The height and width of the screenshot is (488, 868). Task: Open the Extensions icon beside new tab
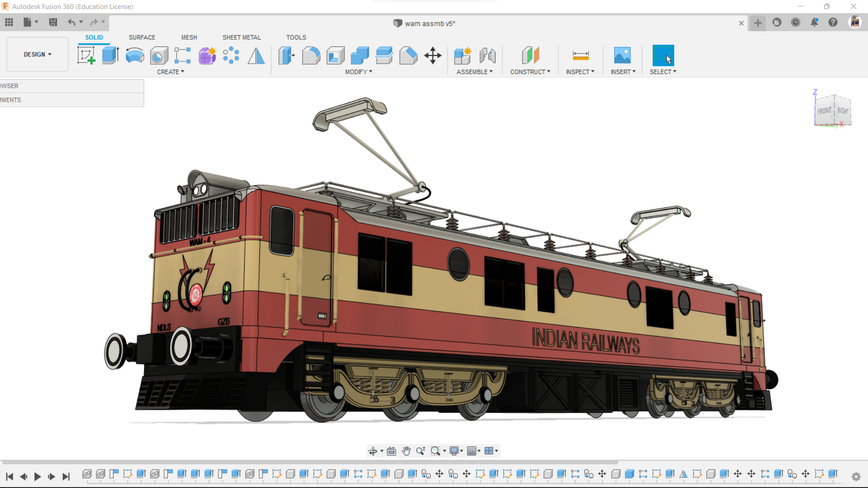click(x=777, y=22)
